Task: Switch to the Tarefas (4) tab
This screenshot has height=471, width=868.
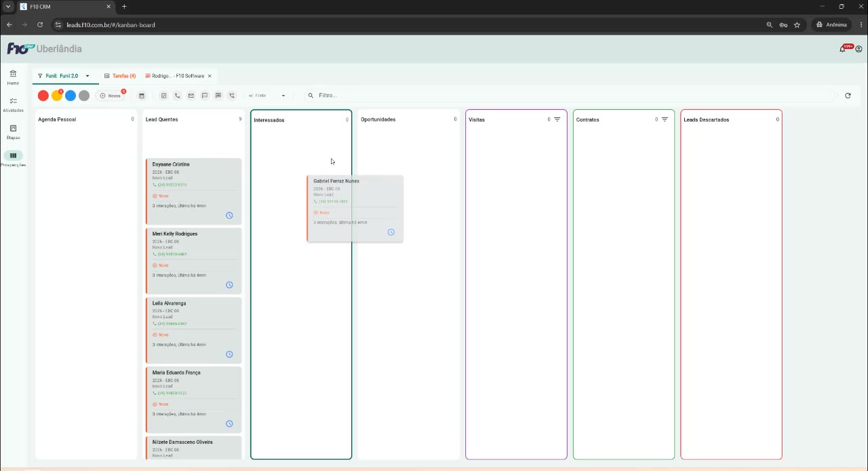Action: tap(120, 76)
